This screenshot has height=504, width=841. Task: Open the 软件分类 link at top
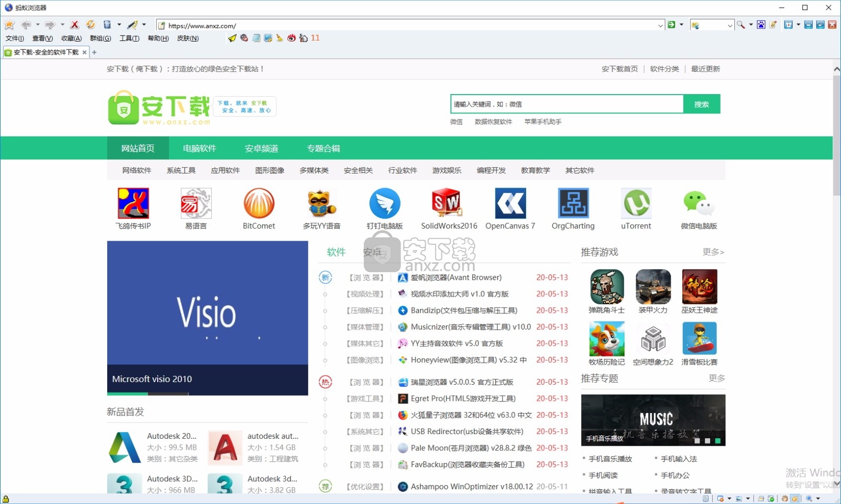coord(664,69)
